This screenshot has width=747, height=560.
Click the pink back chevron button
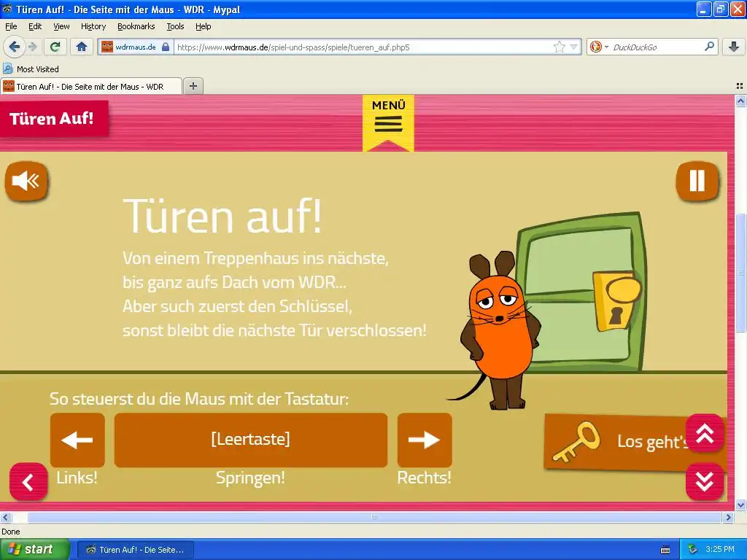point(28,482)
